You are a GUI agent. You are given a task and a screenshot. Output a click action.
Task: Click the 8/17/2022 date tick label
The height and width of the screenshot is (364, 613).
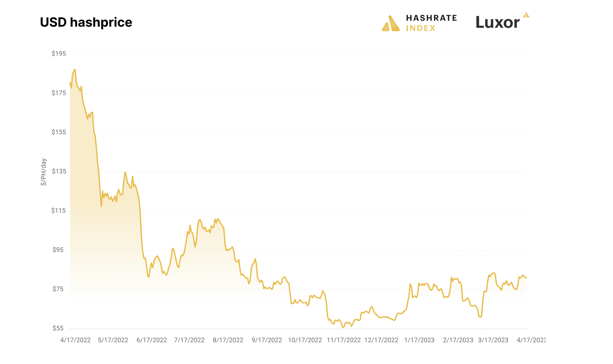[228, 340]
